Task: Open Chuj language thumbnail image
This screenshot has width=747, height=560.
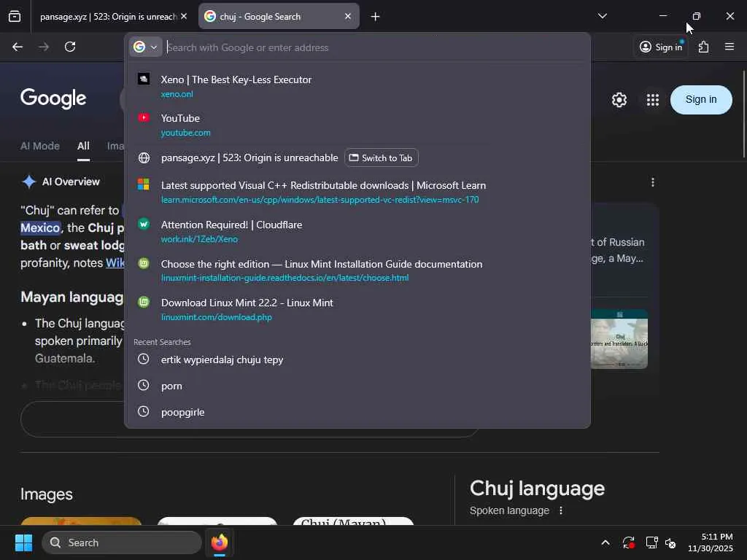Action: tap(619, 339)
